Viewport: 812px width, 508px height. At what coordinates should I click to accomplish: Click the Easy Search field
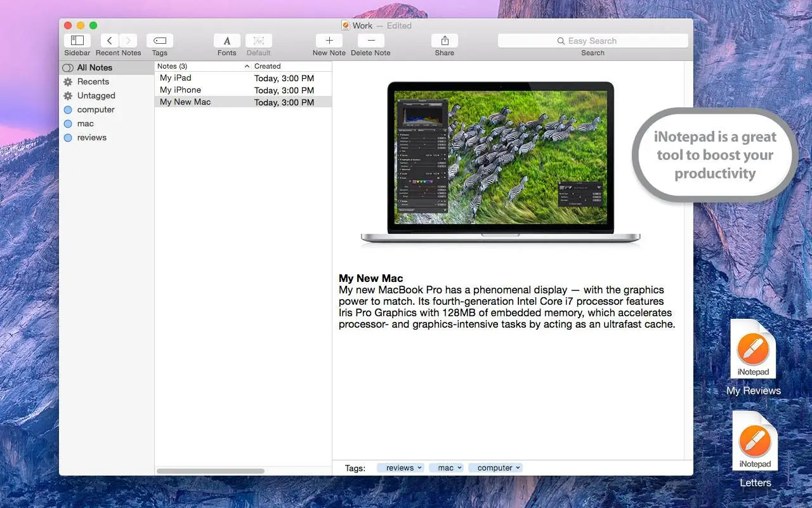pos(593,41)
